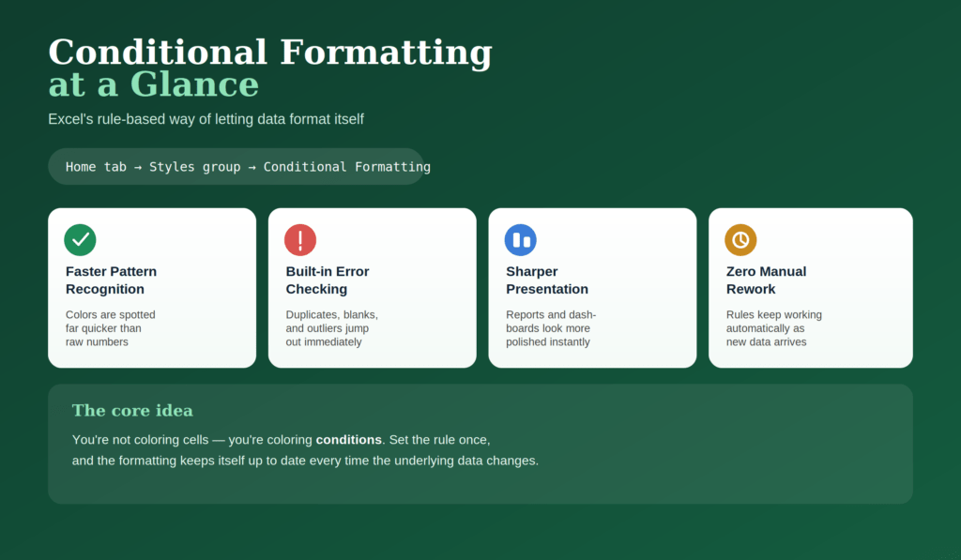Select the Zero Manual Rework heading
This screenshot has height=560, width=961.
[x=766, y=280]
